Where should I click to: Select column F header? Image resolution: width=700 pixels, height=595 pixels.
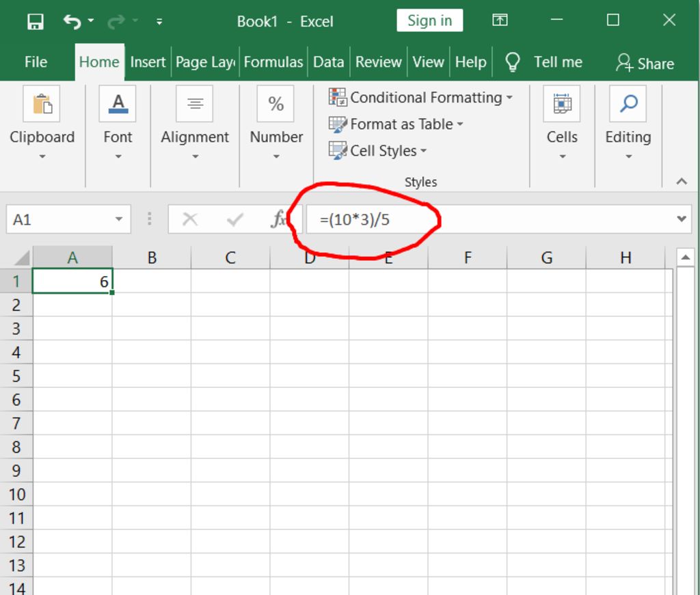click(x=468, y=258)
